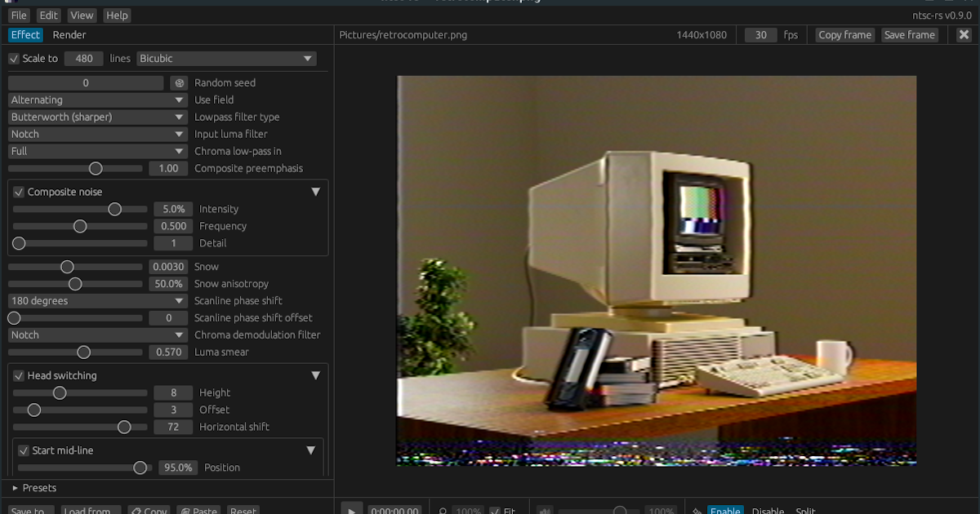This screenshot has width=980, height=514.
Task: Select the Enable effect preview mode
Action: coord(725,511)
